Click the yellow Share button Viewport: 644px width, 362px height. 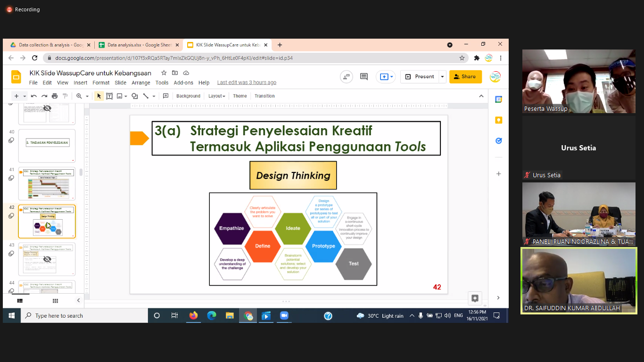pos(466,76)
